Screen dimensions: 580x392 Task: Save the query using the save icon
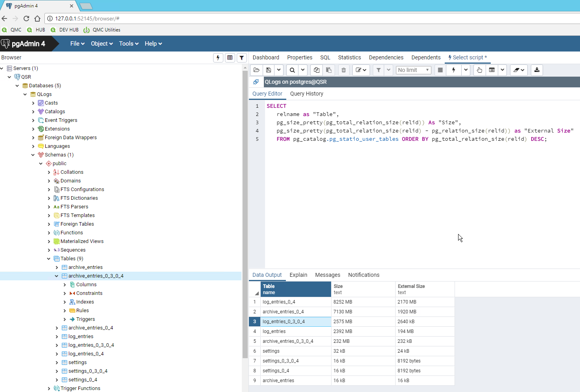tap(269, 70)
